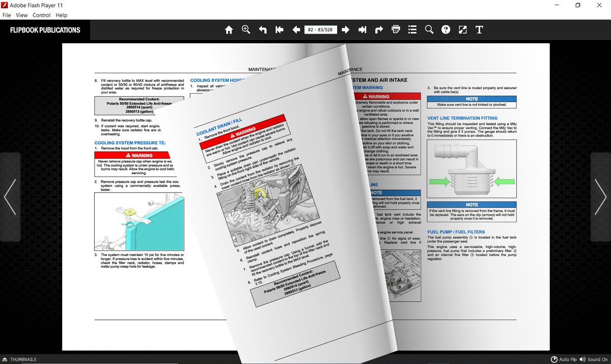Click the Flipbook Publications logo

tap(45, 30)
